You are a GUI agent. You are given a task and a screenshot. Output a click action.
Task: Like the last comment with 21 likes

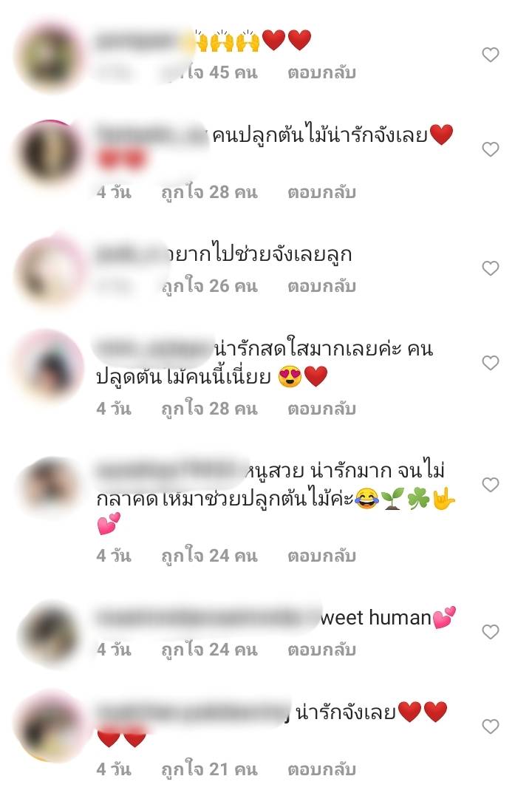click(x=490, y=726)
